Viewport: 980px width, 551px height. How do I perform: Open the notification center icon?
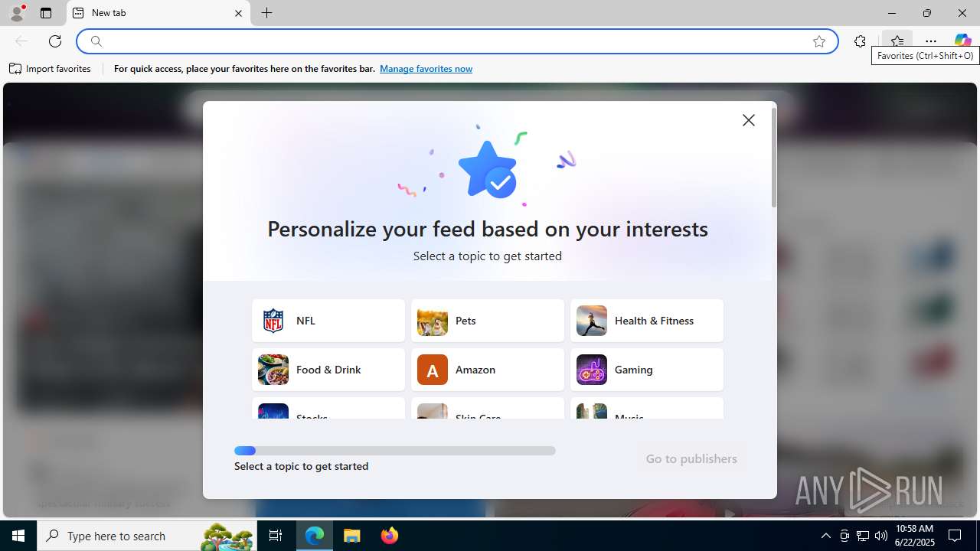tap(955, 536)
